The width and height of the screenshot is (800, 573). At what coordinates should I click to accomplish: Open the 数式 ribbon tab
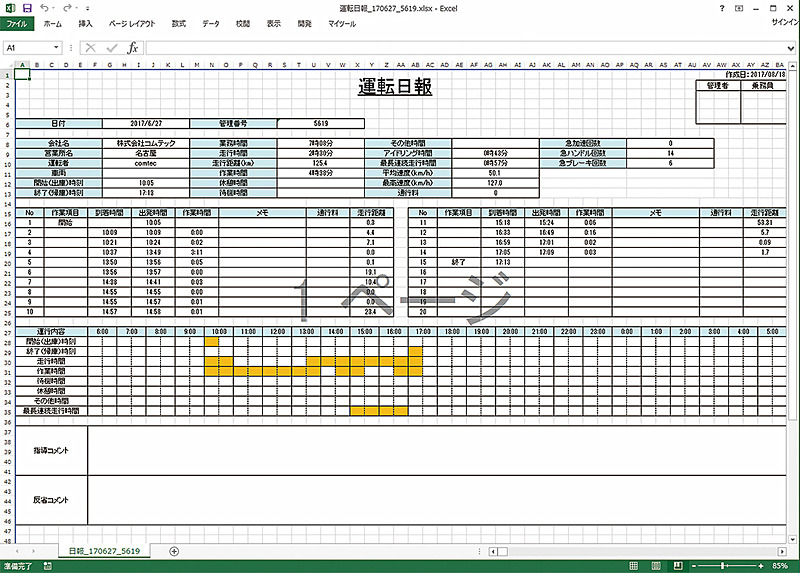179,23
